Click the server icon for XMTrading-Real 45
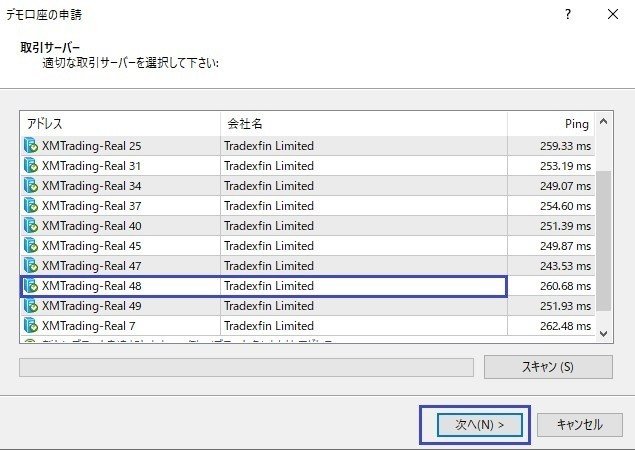Image resolution: width=635 pixels, height=450 pixels. [x=31, y=245]
